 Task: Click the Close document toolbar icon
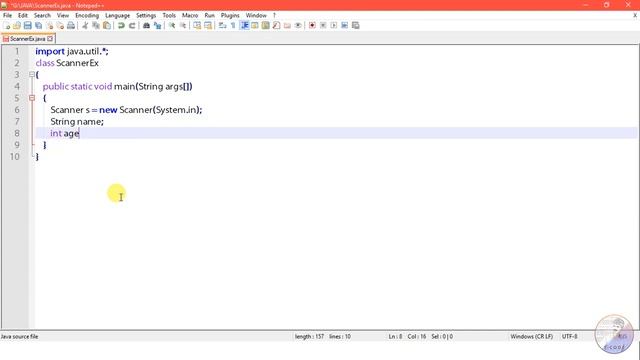49,25
